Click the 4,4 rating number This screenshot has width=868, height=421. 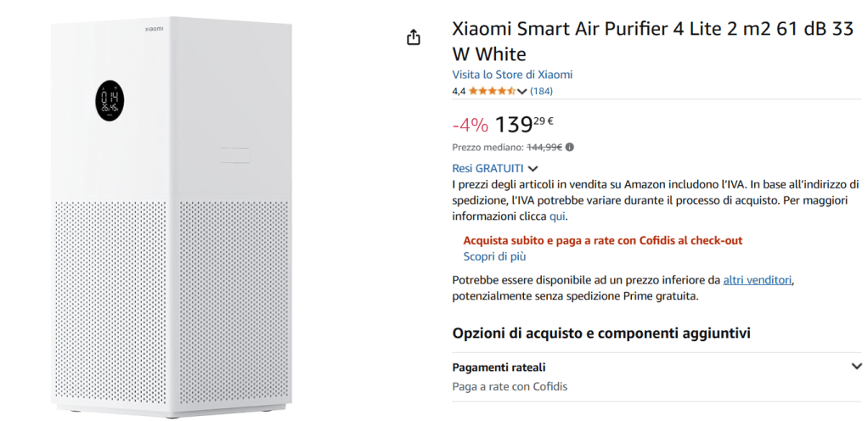pyautogui.click(x=459, y=91)
